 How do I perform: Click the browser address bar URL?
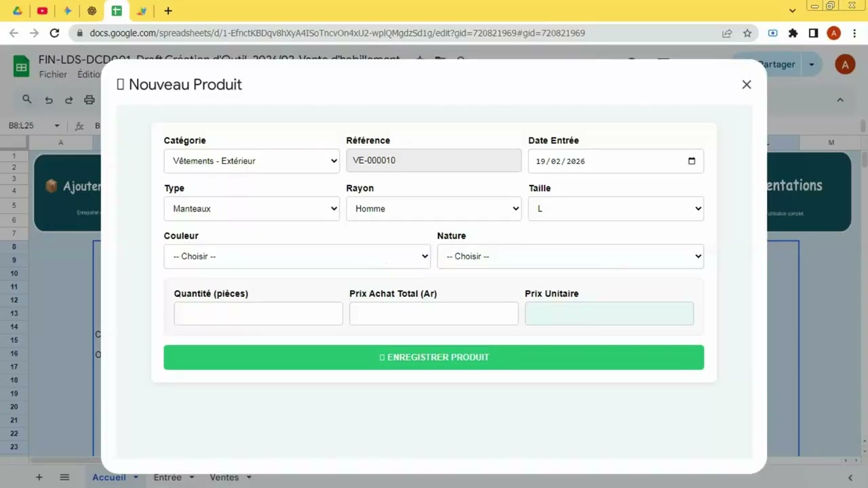coord(337,33)
